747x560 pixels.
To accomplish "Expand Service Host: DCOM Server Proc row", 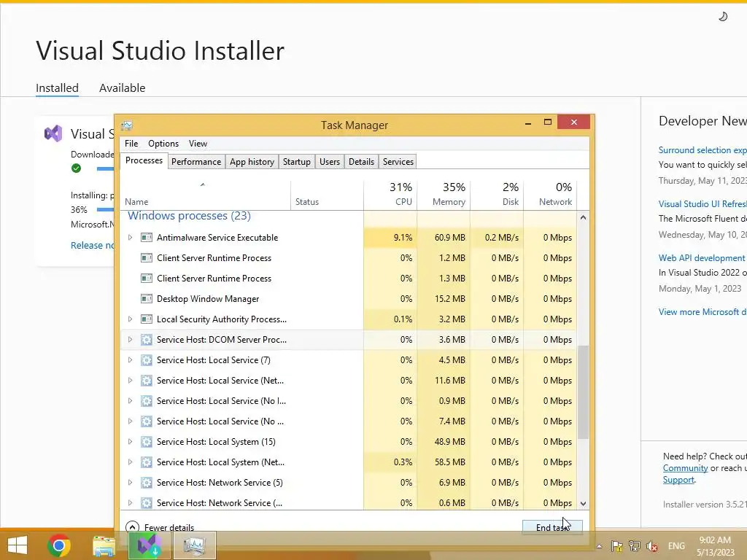I will pos(130,340).
